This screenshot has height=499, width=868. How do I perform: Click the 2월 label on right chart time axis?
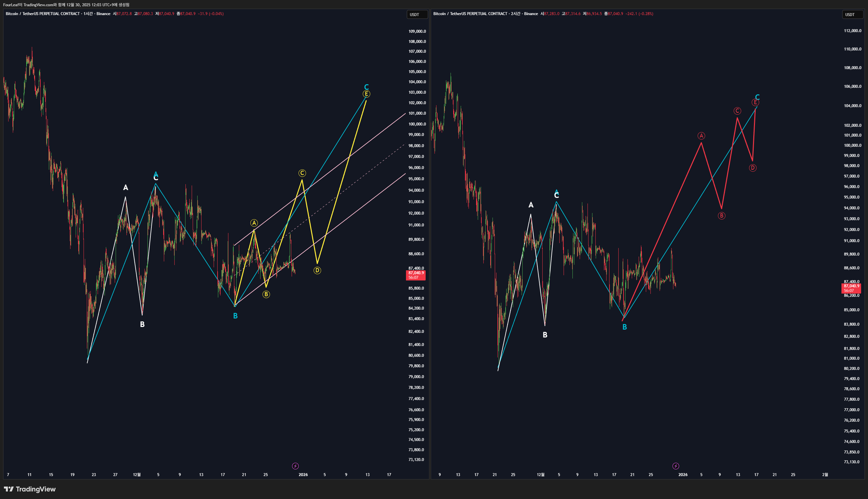click(x=825, y=475)
